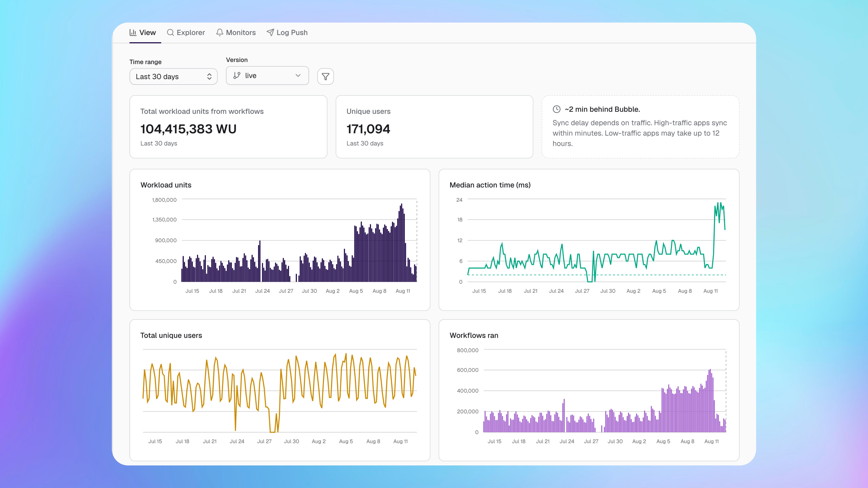Click the tallest bar in the Workload units chart
Viewport: 868px width, 488px height.
tap(401, 243)
